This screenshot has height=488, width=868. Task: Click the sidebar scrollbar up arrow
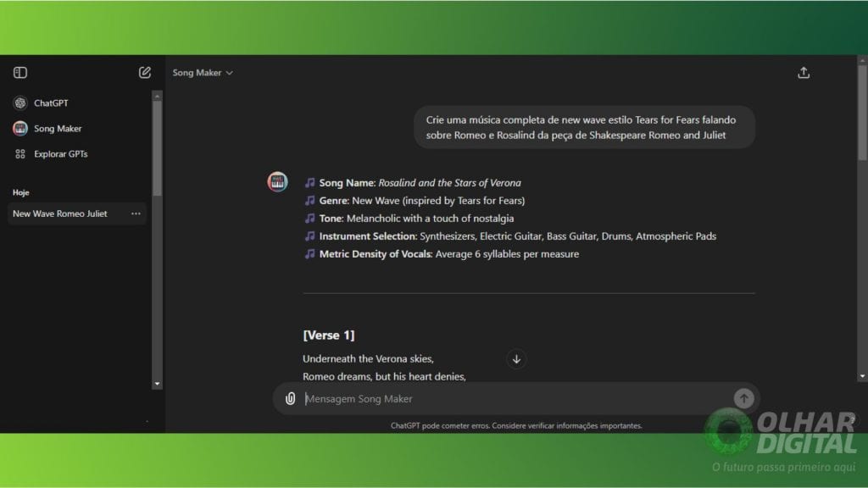tap(157, 96)
